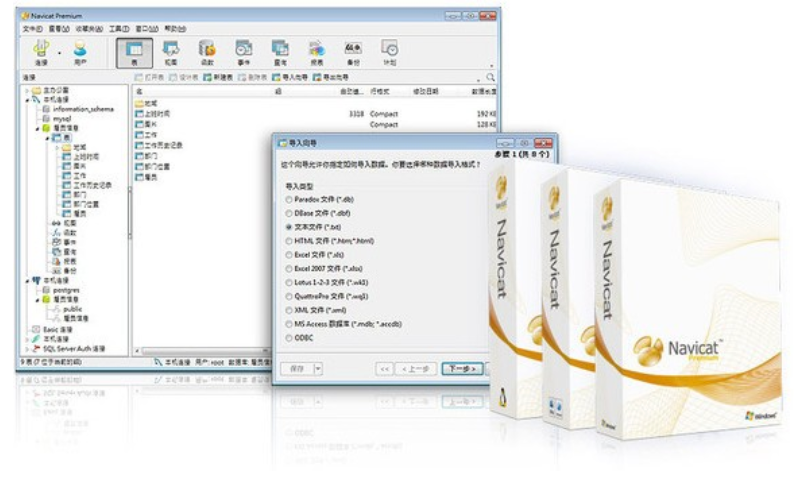Open the Connection tool in main toolbar
The width and height of the screenshot is (795, 487).
click(x=41, y=52)
